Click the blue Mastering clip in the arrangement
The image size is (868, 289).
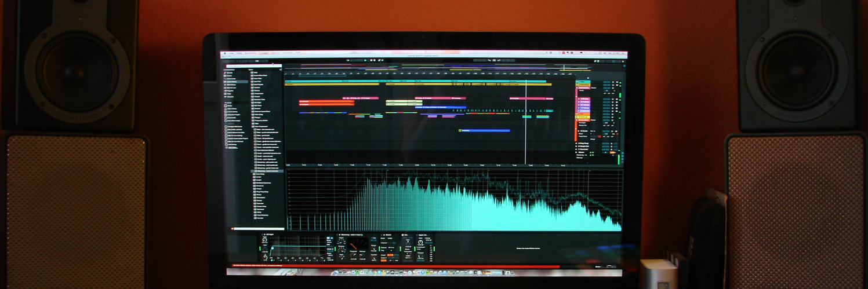coord(486,131)
